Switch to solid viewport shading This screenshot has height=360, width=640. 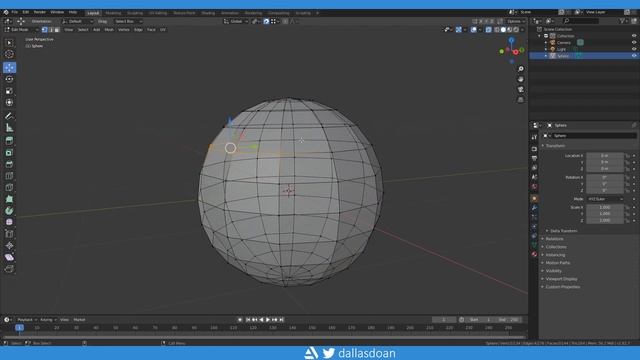[x=503, y=30]
